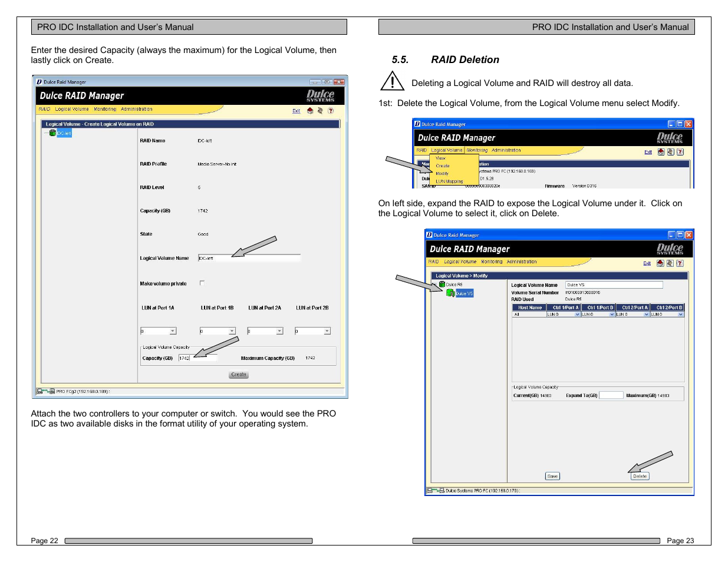Select IDC-left RAID tree node

pos(64,133)
